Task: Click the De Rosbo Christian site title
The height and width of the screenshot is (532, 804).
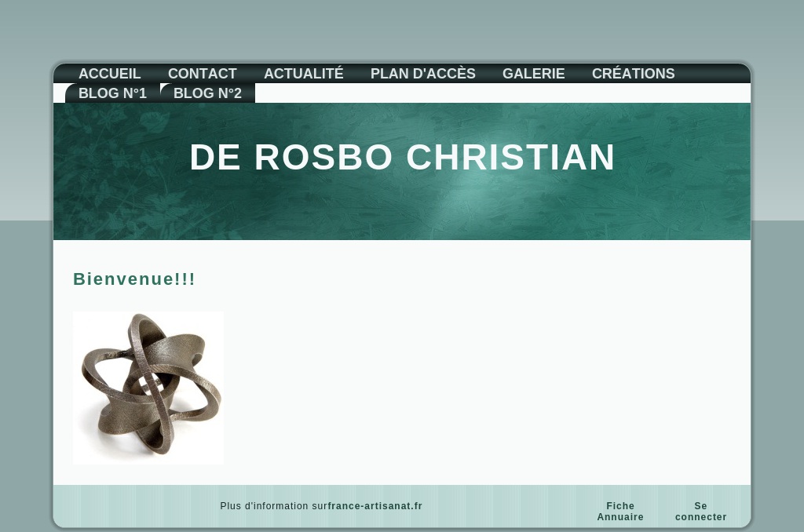Action: [402, 157]
